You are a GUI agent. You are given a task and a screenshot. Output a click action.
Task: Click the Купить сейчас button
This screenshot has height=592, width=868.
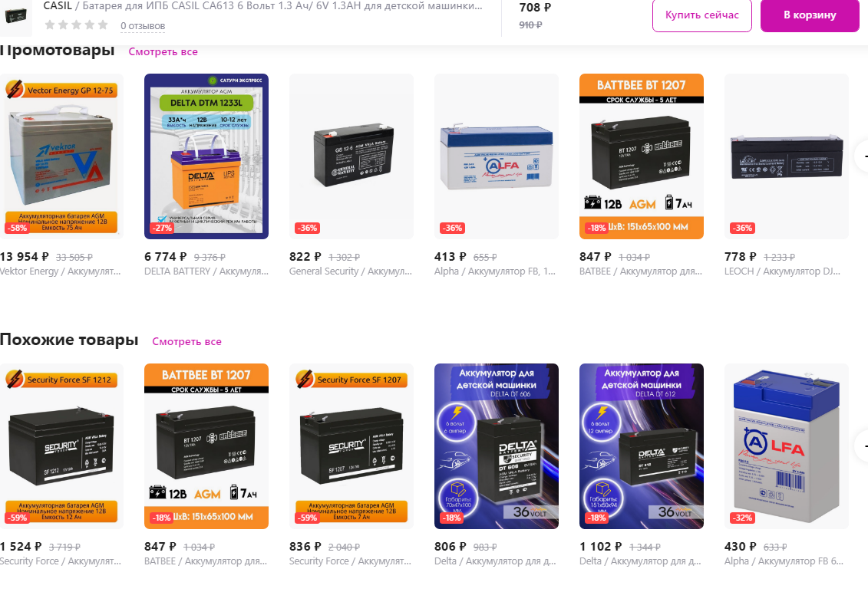tap(702, 15)
